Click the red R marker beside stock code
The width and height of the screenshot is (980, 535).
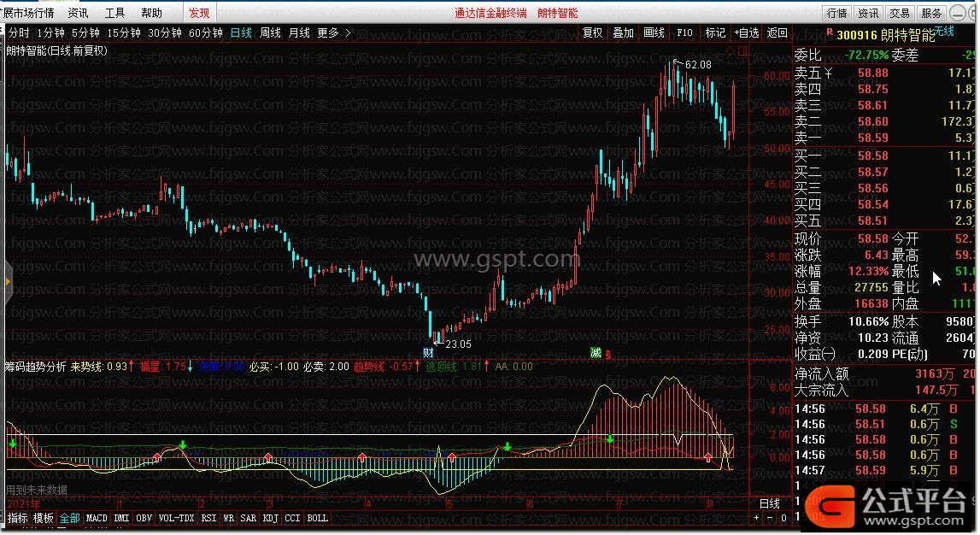(830, 32)
